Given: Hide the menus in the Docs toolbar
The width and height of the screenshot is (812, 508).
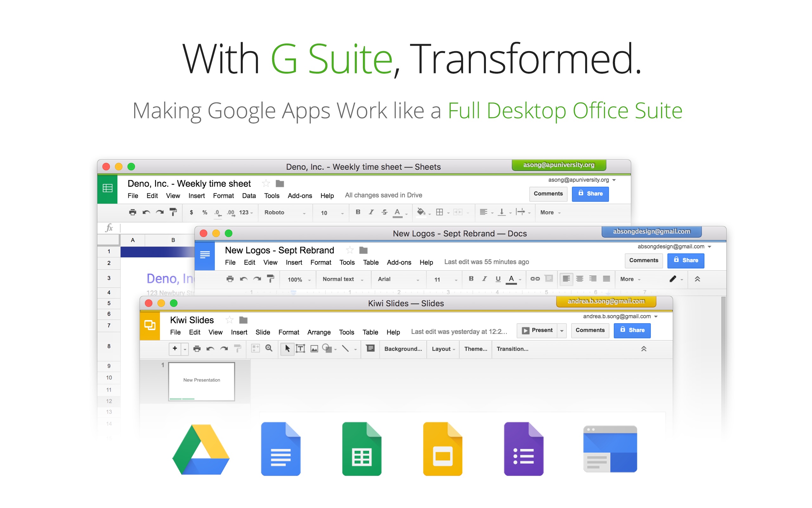Looking at the screenshot, I should (x=697, y=279).
